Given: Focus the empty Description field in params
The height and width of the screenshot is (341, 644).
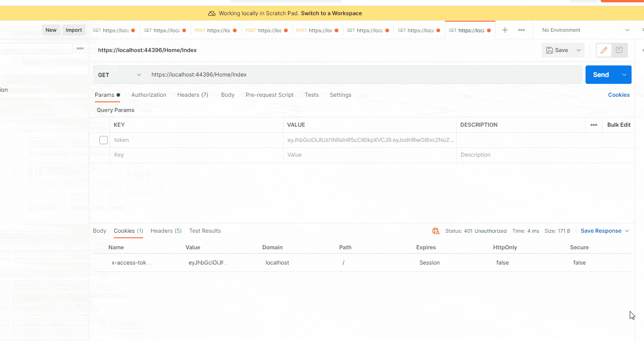Looking at the screenshot, I should coord(545,155).
